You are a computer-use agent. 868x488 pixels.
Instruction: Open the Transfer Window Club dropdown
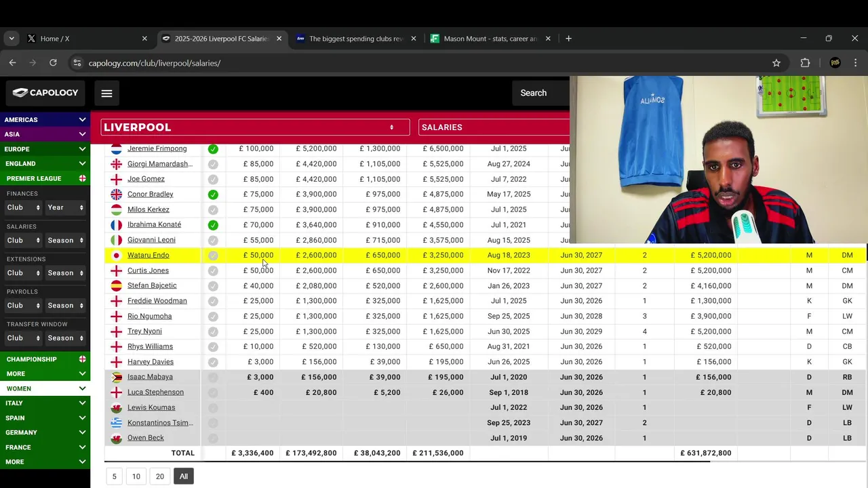click(x=24, y=338)
